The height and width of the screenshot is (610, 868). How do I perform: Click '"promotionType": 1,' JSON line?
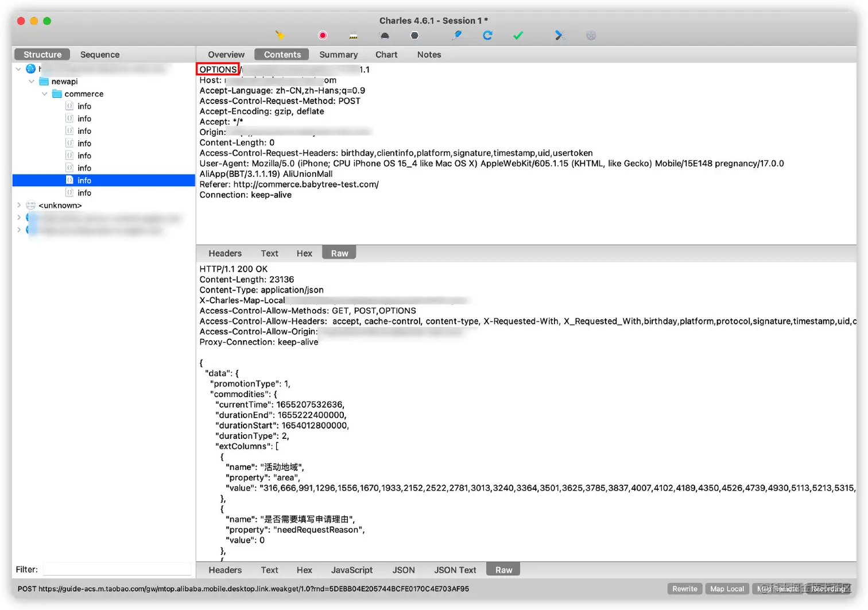tap(250, 384)
